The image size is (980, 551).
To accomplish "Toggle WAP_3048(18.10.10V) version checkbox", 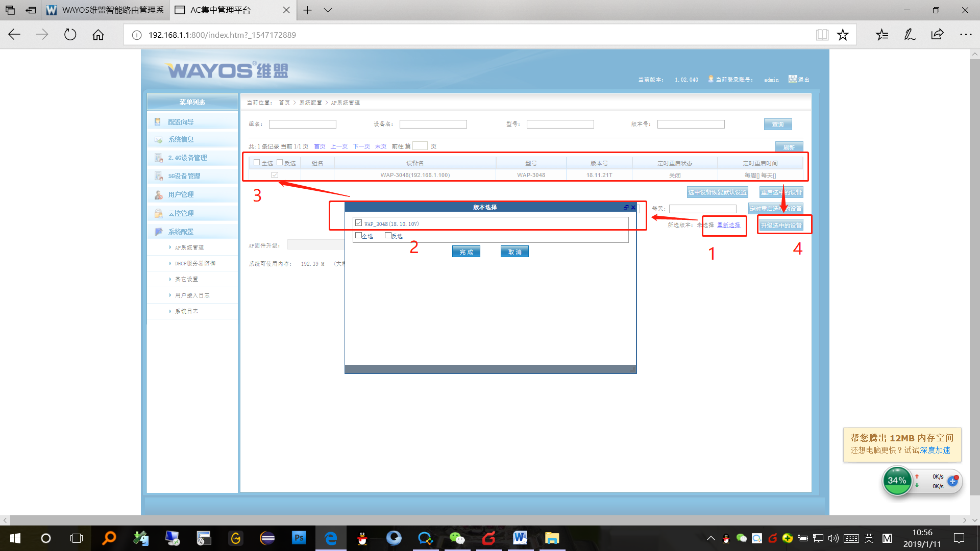I will click(x=358, y=223).
